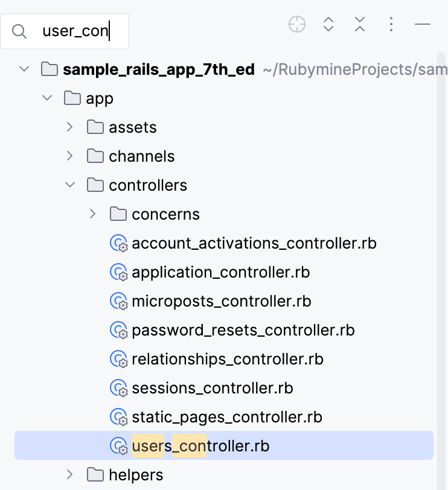
Task: Collapse the sample_rails_app_7th_ed root node
Action: [x=24, y=69]
